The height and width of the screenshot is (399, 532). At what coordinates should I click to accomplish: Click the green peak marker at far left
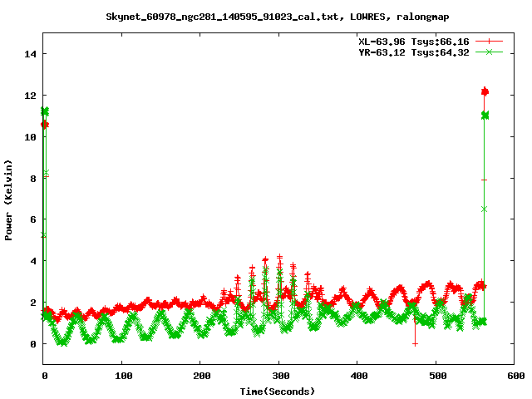45,111
